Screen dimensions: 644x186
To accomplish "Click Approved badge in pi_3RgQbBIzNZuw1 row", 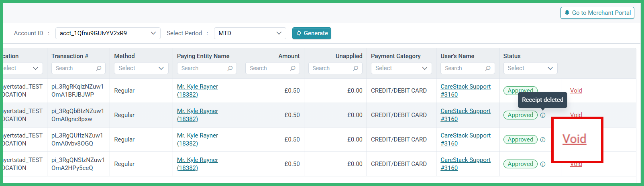I will (x=520, y=115).
